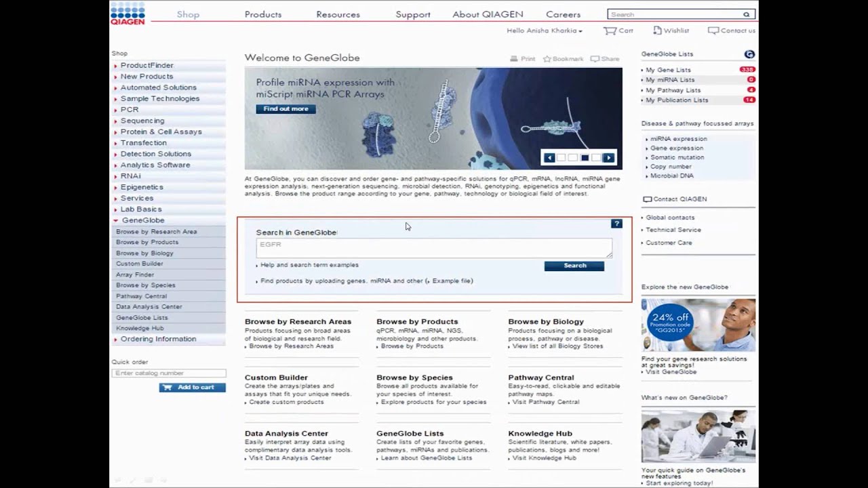Open the Hello Anisha Kharkia account dropdown

545,30
